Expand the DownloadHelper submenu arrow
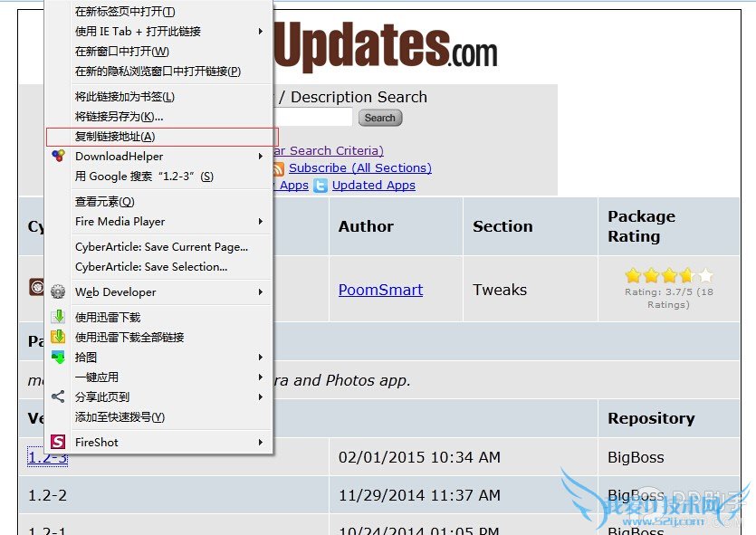This screenshot has height=535, width=756. click(x=261, y=157)
